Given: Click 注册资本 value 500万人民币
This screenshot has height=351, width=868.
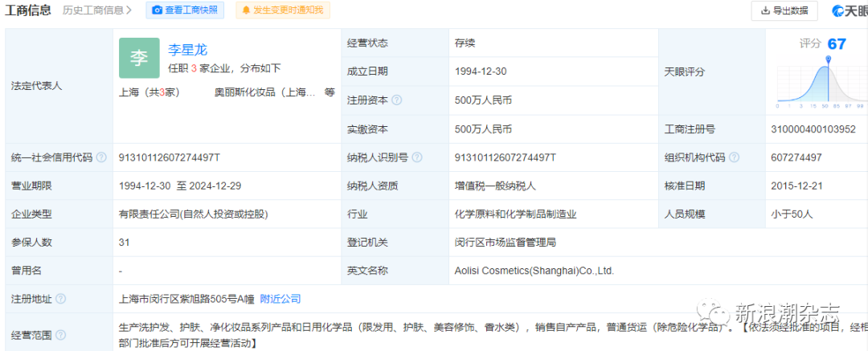Looking at the screenshot, I should tap(483, 100).
